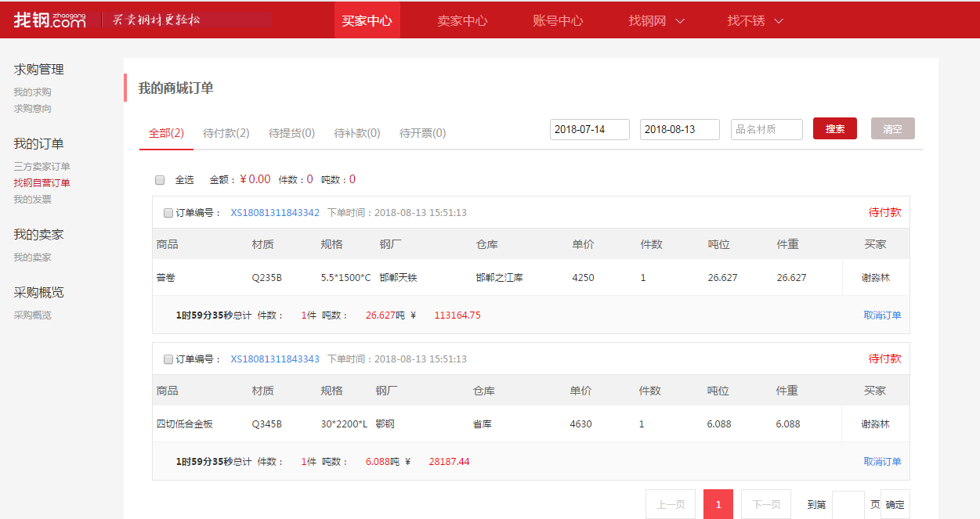Image resolution: width=980 pixels, height=519 pixels.
Task: Open order number link XS18081311843343
Action: tap(275, 359)
